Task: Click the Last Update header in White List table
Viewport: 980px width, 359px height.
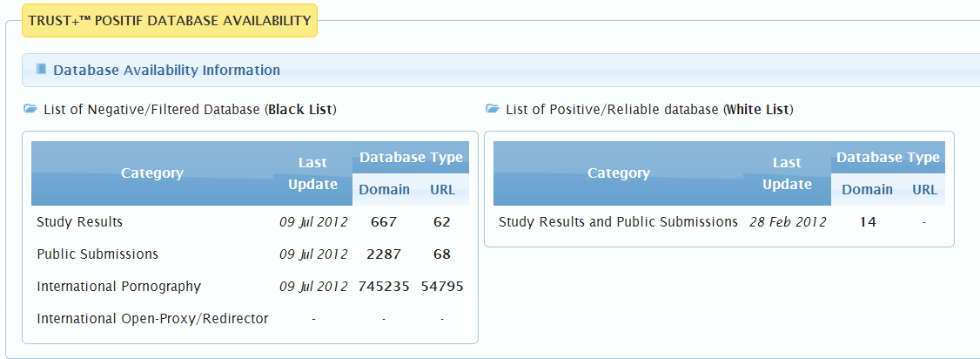Action: tap(787, 173)
